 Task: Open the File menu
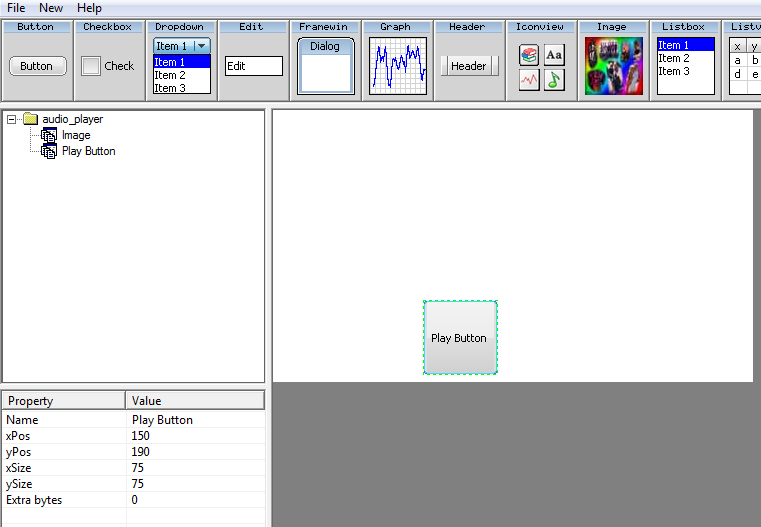tap(16, 8)
